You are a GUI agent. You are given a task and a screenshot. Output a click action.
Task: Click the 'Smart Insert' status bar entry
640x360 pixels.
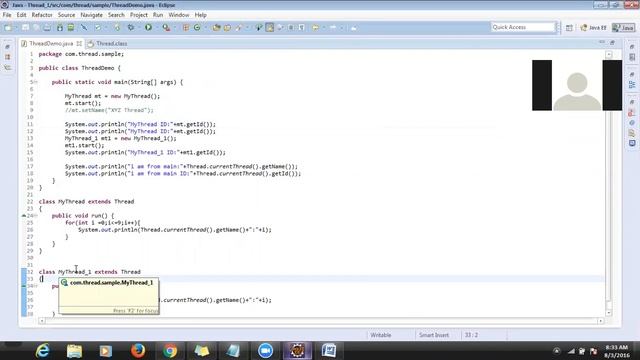[434, 335]
